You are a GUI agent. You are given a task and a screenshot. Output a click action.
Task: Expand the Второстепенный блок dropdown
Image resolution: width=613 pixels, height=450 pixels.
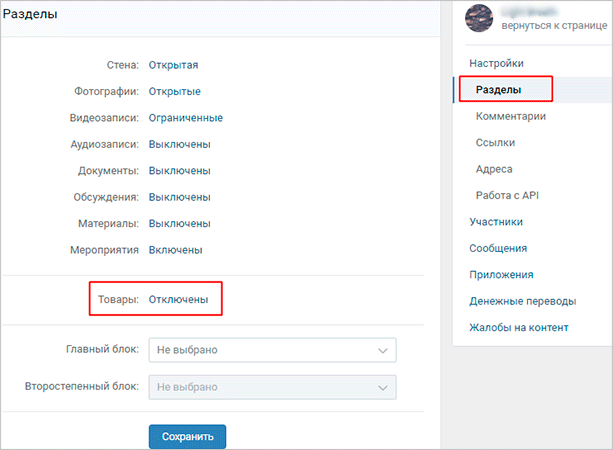(272, 388)
